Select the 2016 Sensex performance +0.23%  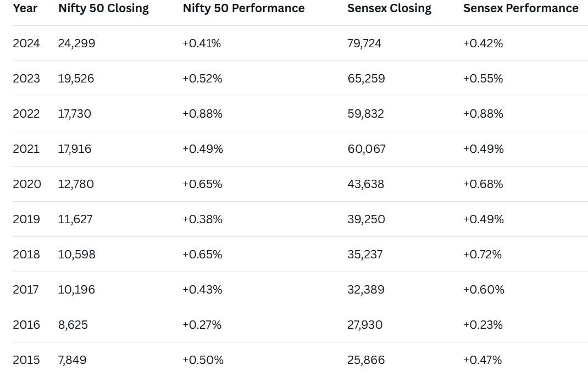(x=482, y=325)
